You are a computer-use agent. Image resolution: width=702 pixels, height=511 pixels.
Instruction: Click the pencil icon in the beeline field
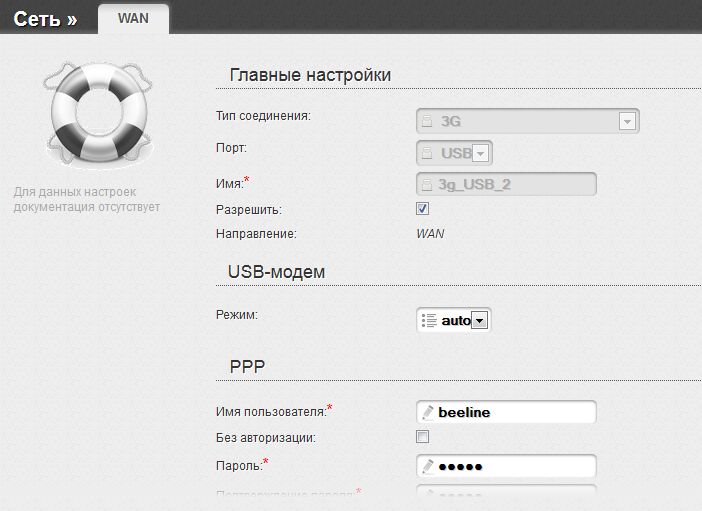click(428, 412)
